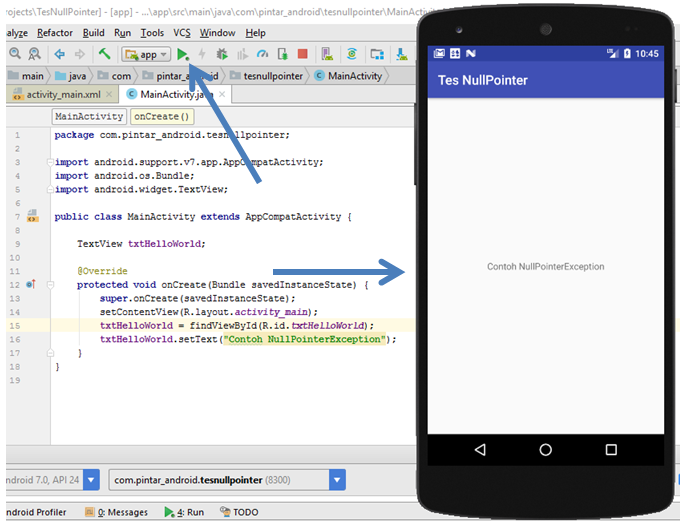The height and width of the screenshot is (527, 680).
Task: Build project with the green hammer icon
Action: [105, 54]
